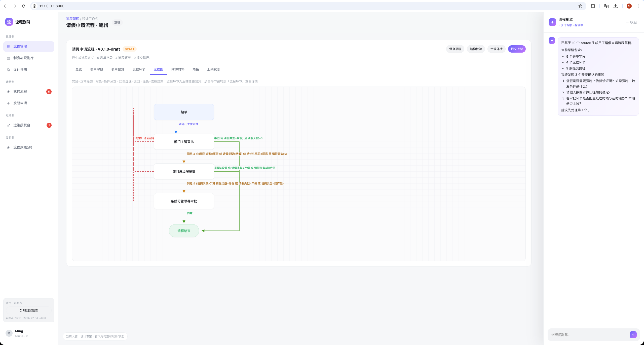Viewport: 644px width, 345px height.
Task: Reload the page with refresh icon
Action: pos(24,6)
